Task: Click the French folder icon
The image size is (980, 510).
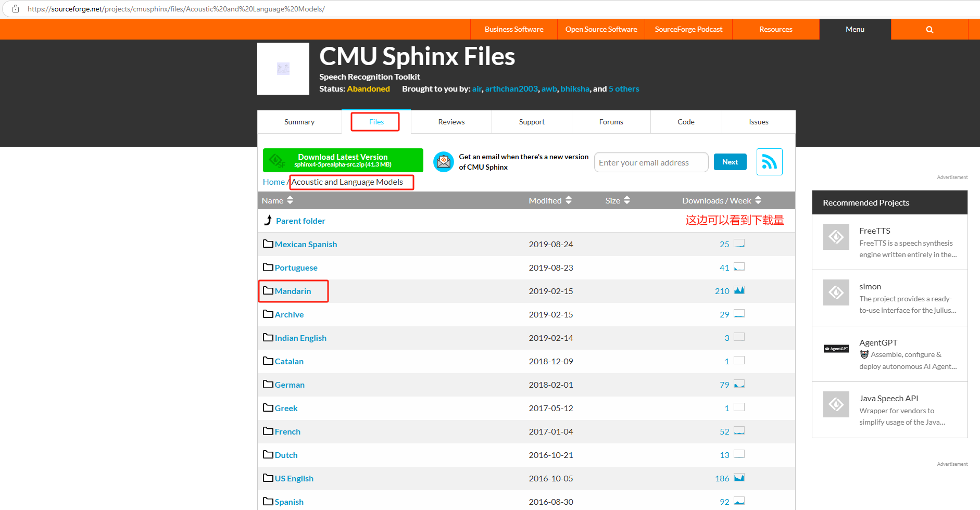Action: (x=268, y=431)
